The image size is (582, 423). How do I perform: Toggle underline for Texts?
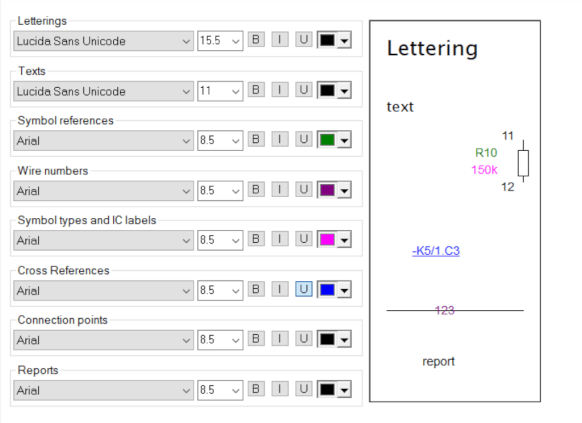pyautogui.click(x=304, y=90)
